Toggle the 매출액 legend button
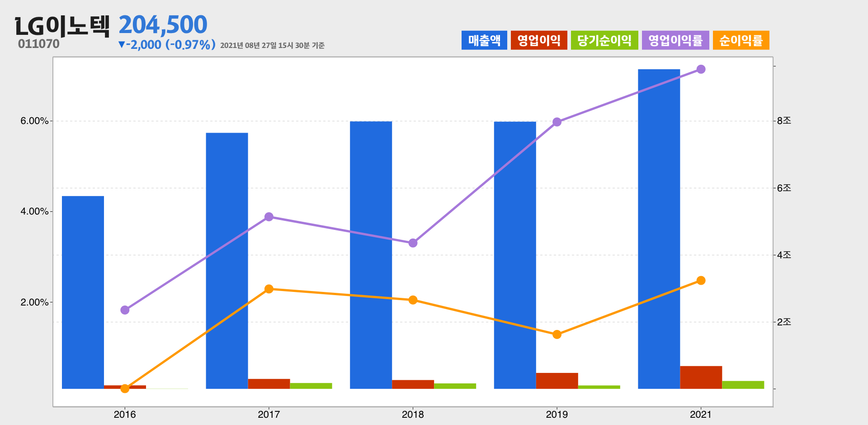 coord(484,40)
